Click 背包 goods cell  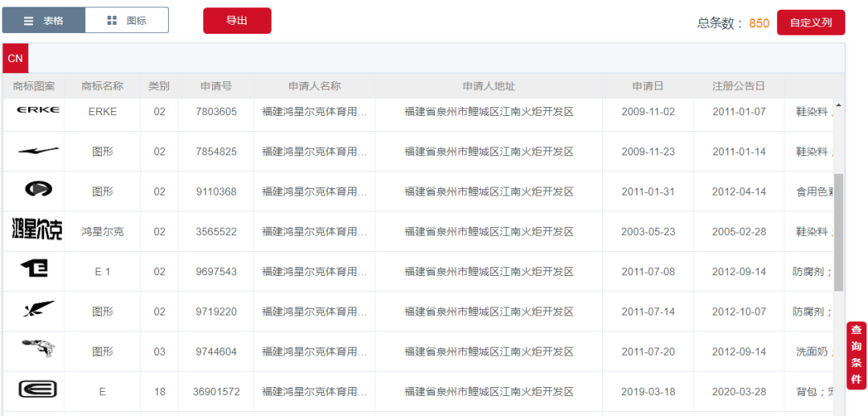pyautogui.click(x=814, y=392)
